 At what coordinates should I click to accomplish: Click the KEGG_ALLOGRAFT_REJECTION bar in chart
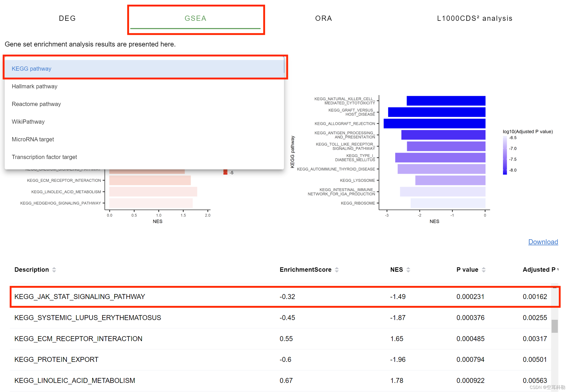click(434, 123)
